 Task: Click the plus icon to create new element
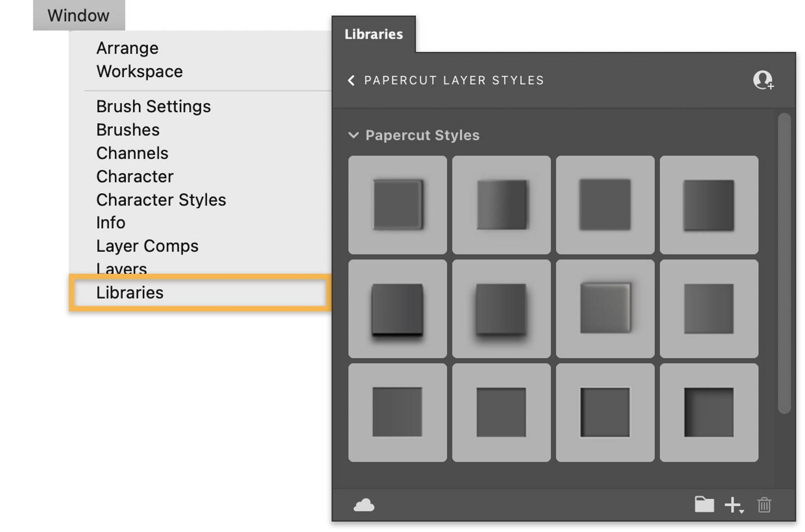(732, 504)
